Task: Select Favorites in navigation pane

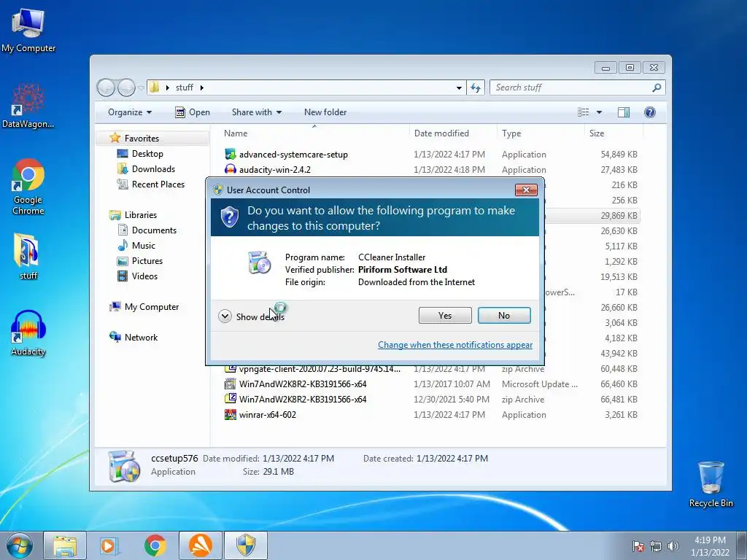Action: pyautogui.click(x=142, y=138)
